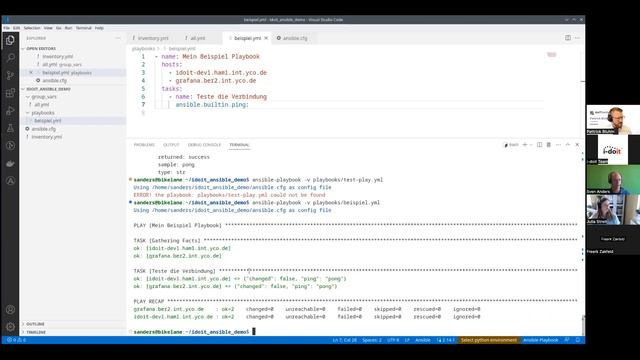Close the terminal panel
Image resolution: width=640 pixels, height=360 pixels.
pyautogui.click(x=577, y=144)
